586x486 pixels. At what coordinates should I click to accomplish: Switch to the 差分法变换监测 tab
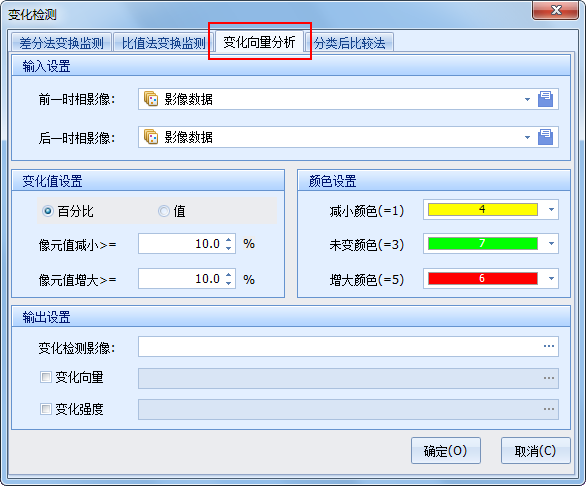click(61, 43)
